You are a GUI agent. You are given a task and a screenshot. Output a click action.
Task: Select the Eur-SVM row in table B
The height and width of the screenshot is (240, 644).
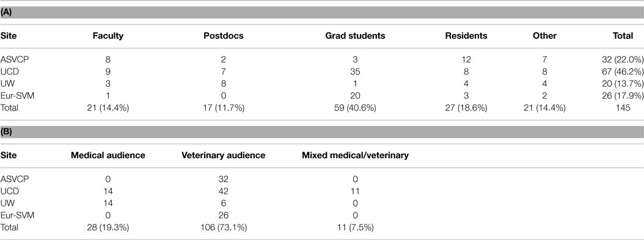(x=322, y=215)
